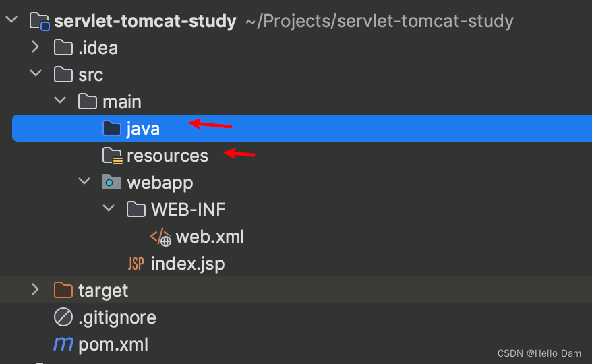Viewport: 592px width, 364px height.
Task: Click the web.xml file icon
Action: (x=160, y=237)
